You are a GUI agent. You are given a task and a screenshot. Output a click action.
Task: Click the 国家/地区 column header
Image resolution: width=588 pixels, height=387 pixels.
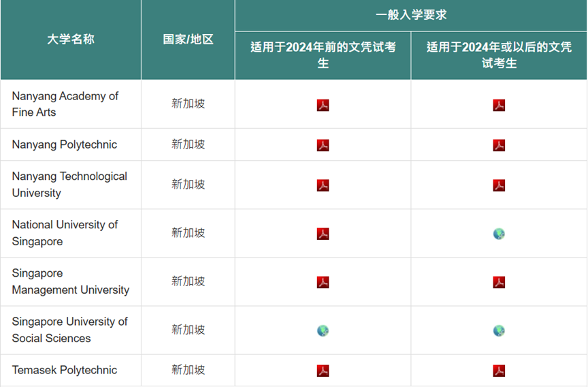(x=189, y=39)
